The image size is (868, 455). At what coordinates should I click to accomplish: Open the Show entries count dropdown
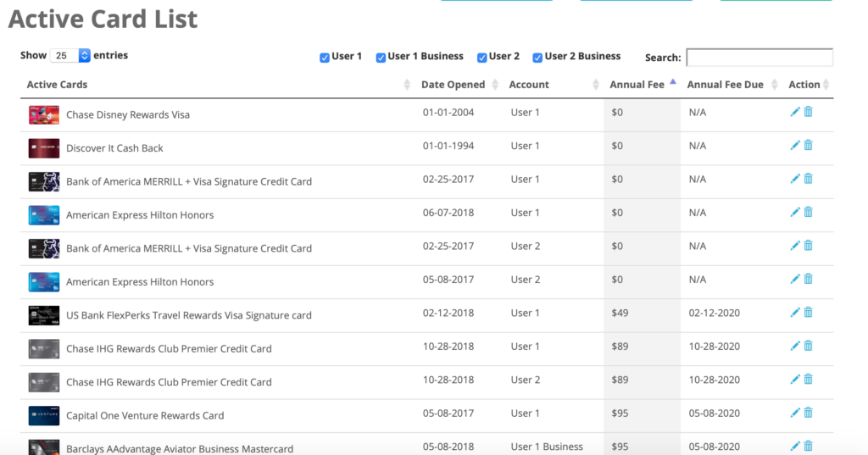pyautogui.click(x=70, y=55)
